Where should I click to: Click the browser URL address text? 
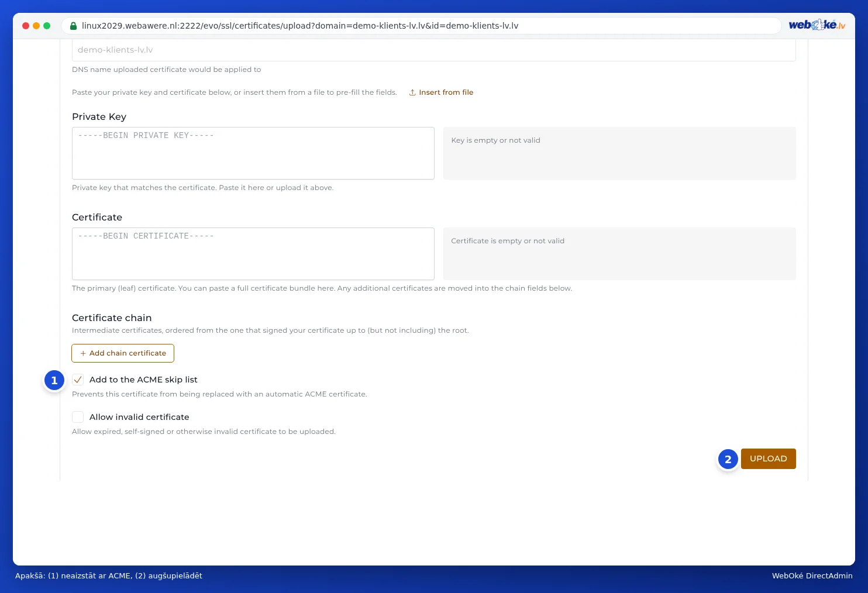pos(300,26)
